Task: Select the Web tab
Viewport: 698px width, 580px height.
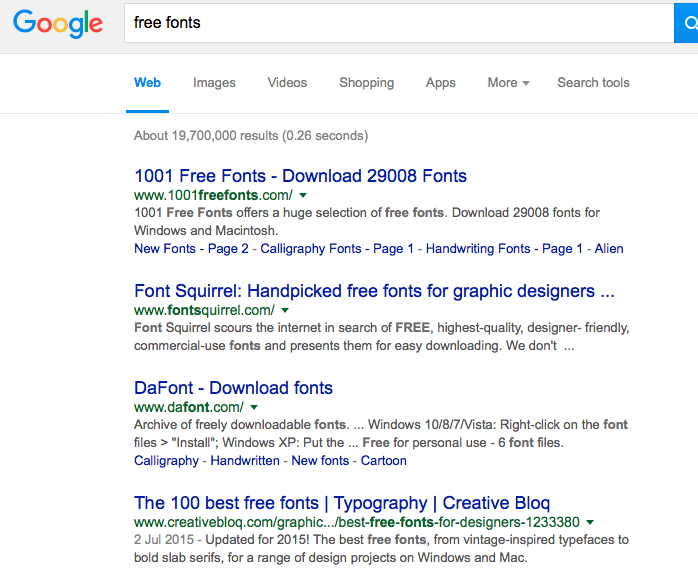Action: click(x=147, y=83)
